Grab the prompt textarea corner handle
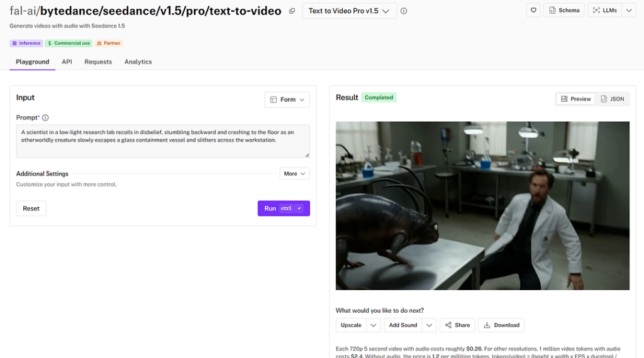The image size is (644, 358). click(x=307, y=155)
